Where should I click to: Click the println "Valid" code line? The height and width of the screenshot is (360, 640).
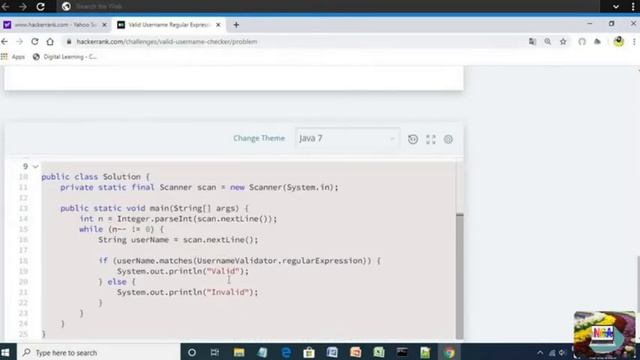point(182,271)
